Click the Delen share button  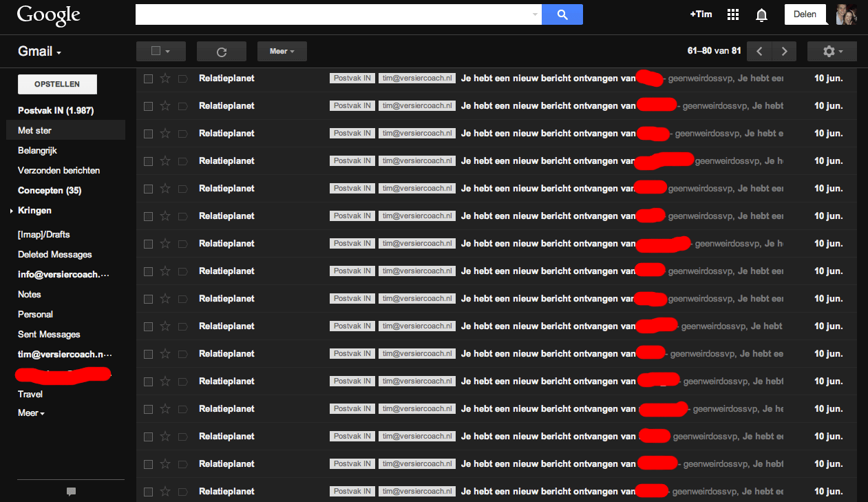[805, 14]
